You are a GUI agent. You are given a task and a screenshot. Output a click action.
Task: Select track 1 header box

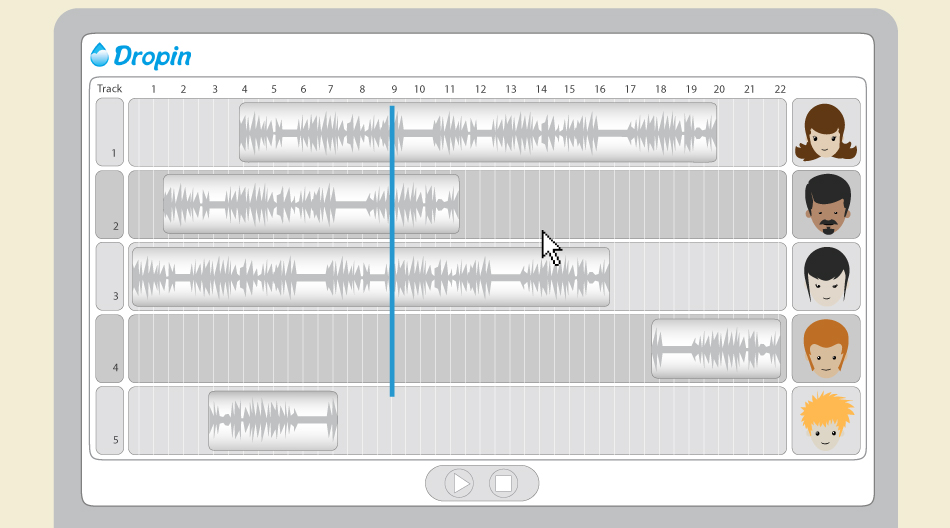click(110, 132)
